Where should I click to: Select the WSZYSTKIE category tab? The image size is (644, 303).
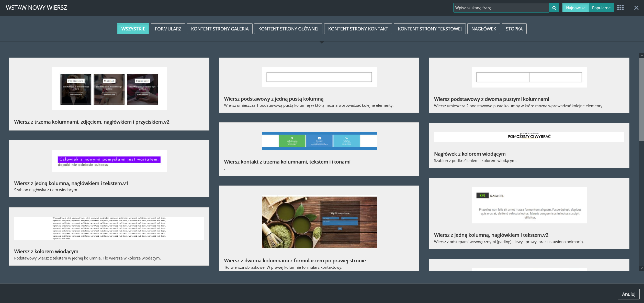click(x=133, y=29)
